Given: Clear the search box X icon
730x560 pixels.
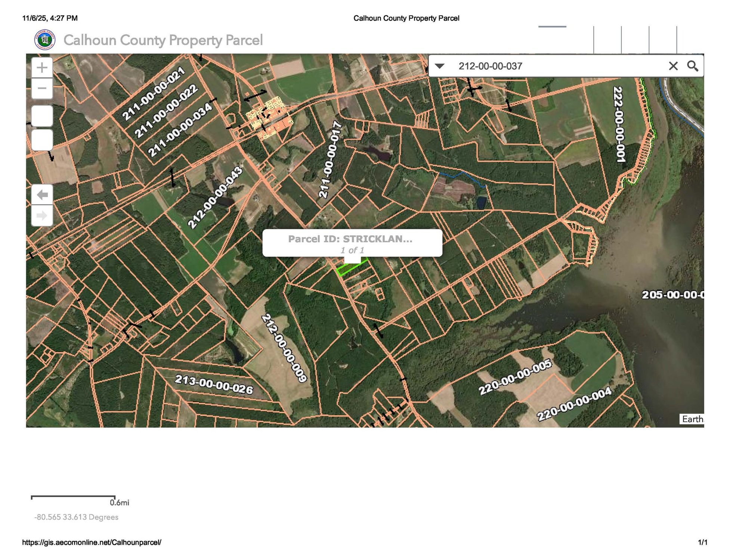Looking at the screenshot, I should tap(673, 66).
